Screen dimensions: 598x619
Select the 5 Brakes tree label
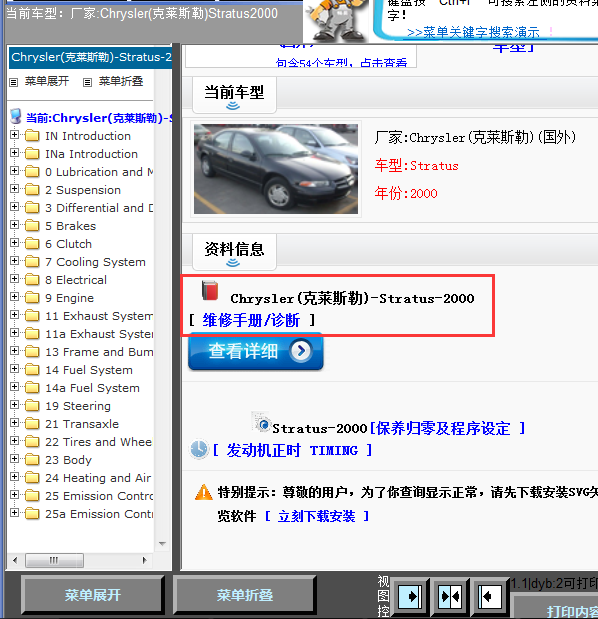point(71,226)
